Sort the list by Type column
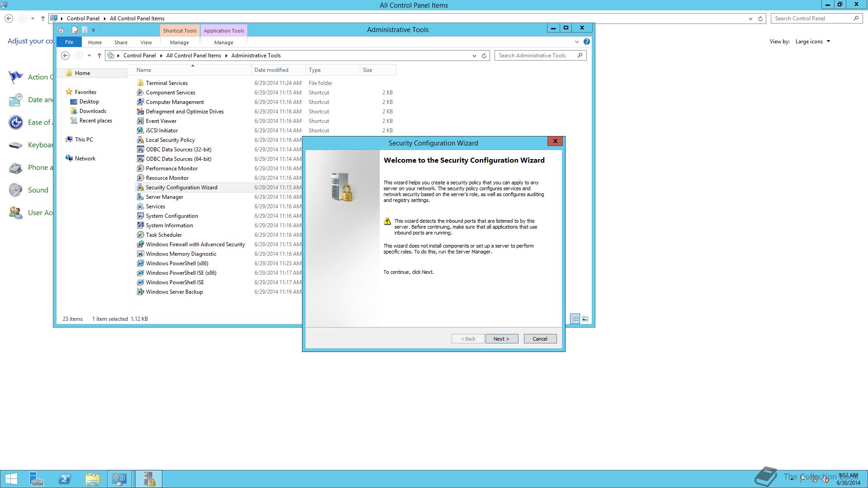Viewport: 868px width, 488px height. point(333,70)
